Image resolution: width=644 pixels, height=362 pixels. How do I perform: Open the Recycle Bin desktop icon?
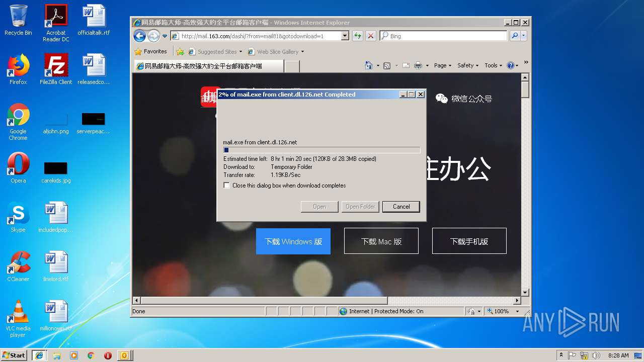18,20
